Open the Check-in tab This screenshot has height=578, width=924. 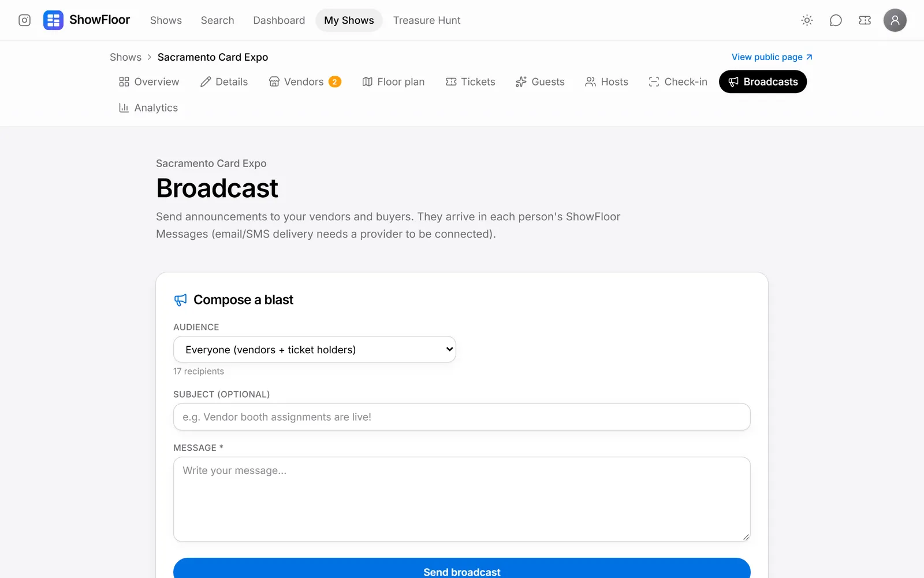coord(678,81)
